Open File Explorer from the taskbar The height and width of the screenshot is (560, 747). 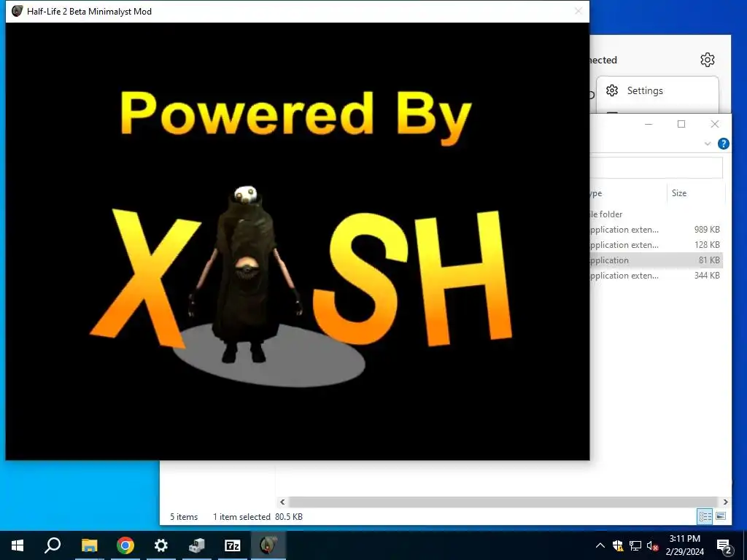pyautogui.click(x=89, y=545)
